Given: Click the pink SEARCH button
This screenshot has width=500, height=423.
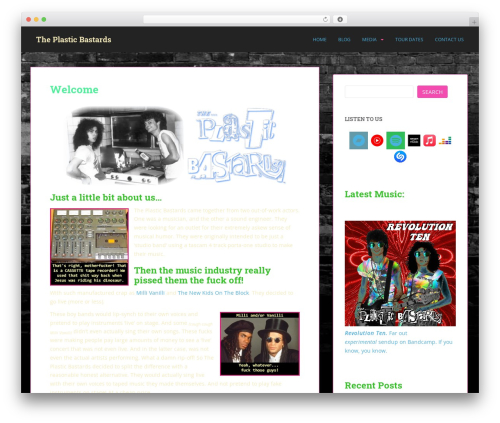Looking at the screenshot, I should (x=432, y=92).
